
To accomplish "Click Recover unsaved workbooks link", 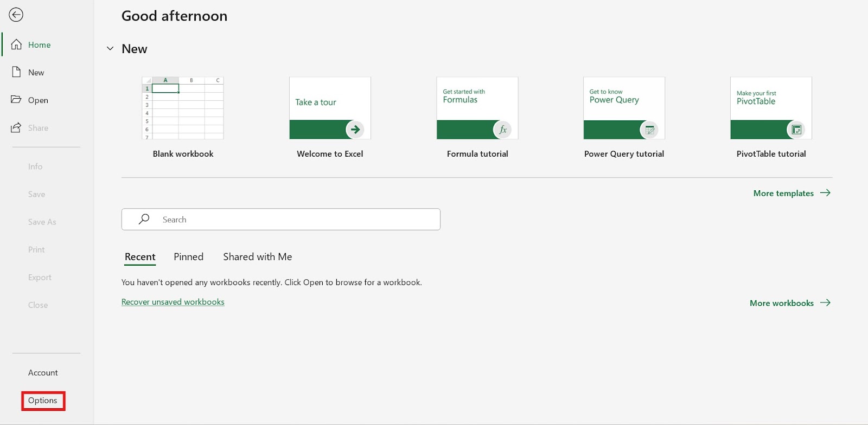I will pos(173,302).
